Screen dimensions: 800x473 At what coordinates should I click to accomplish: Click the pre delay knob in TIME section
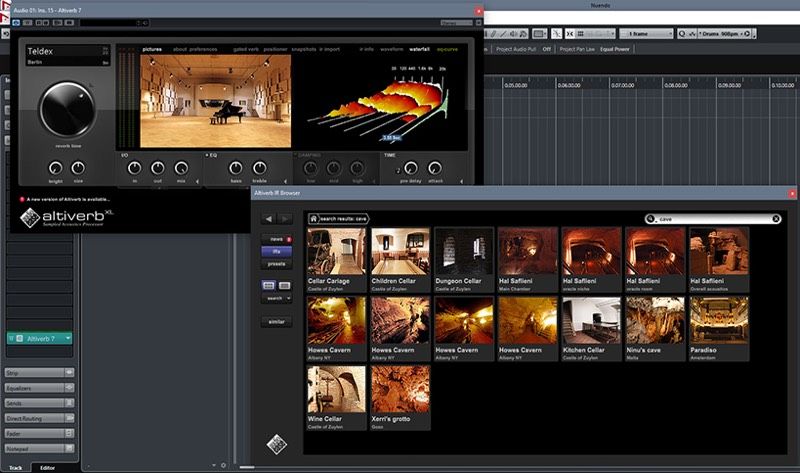click(411, 167)
